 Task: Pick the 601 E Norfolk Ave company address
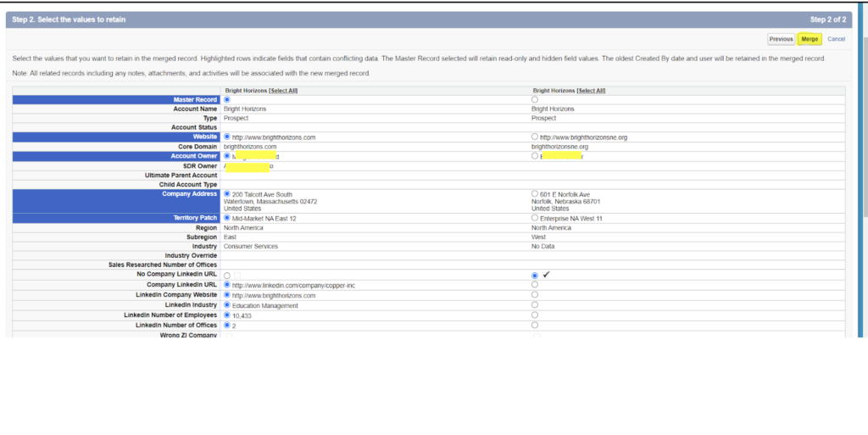[534, 193]
